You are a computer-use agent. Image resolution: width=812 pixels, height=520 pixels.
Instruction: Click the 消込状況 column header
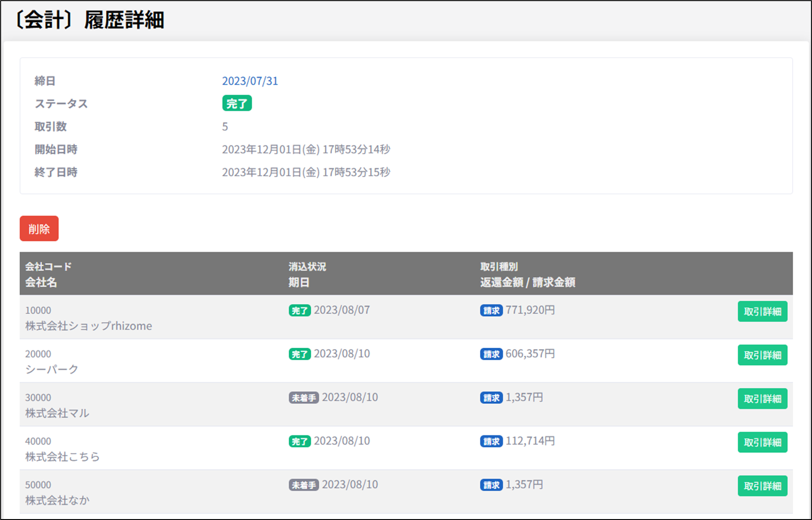pyautogui.click(x=307, y=266)
